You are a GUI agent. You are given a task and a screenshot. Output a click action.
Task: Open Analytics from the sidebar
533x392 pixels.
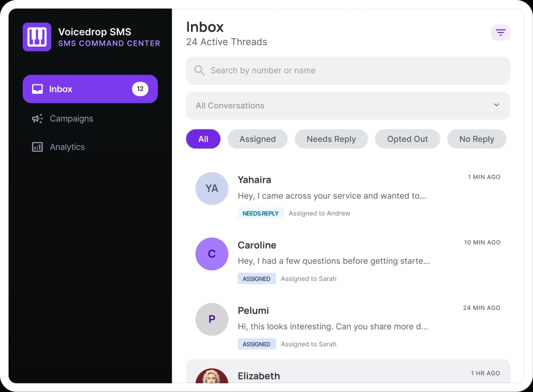point(90,147)
